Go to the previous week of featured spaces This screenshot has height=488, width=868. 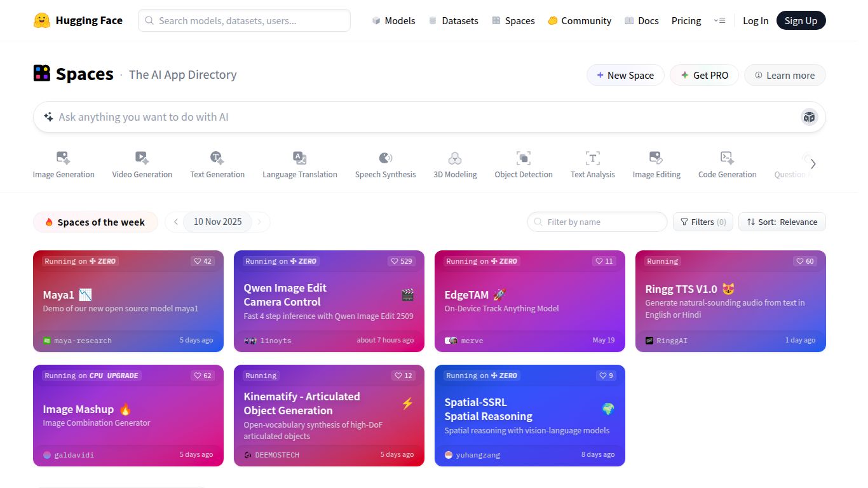[x=175, y=222]
